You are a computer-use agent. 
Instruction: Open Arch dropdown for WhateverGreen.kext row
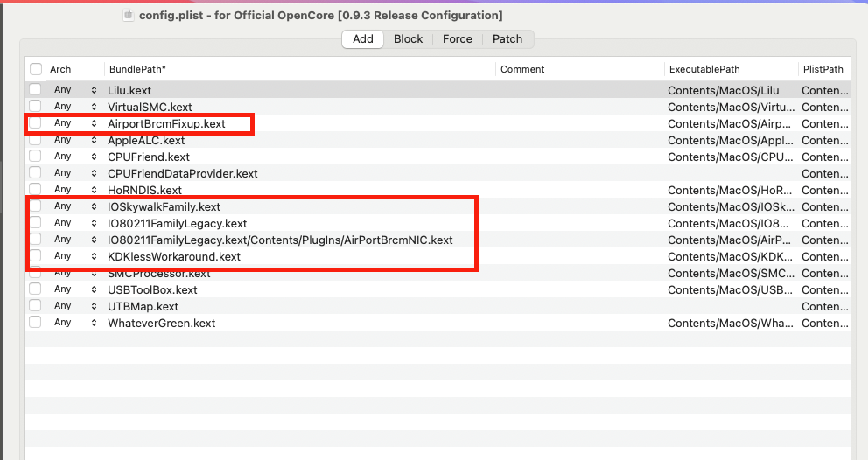(x=75, y=322)
